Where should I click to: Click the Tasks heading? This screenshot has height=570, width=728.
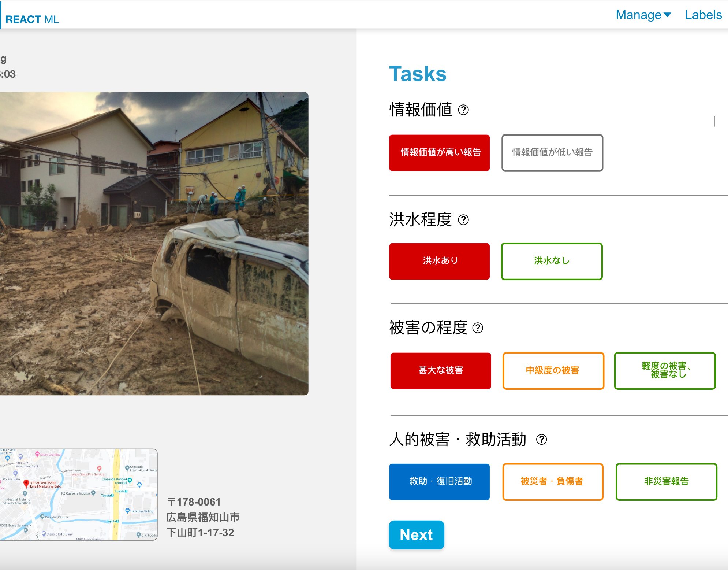click(418, 74)
